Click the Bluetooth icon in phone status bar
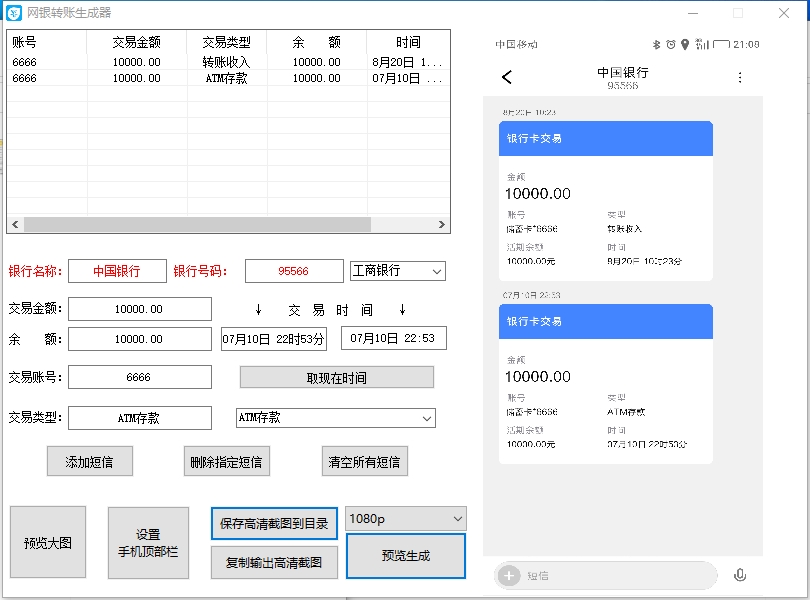Viewport: 810px width, 600px height. point(655,44)
